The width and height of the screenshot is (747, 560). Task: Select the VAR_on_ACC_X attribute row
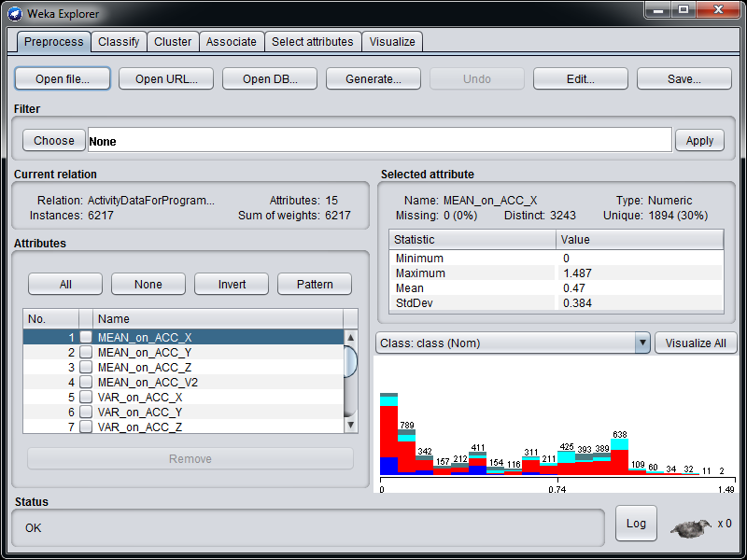click(x=183, y=397)
